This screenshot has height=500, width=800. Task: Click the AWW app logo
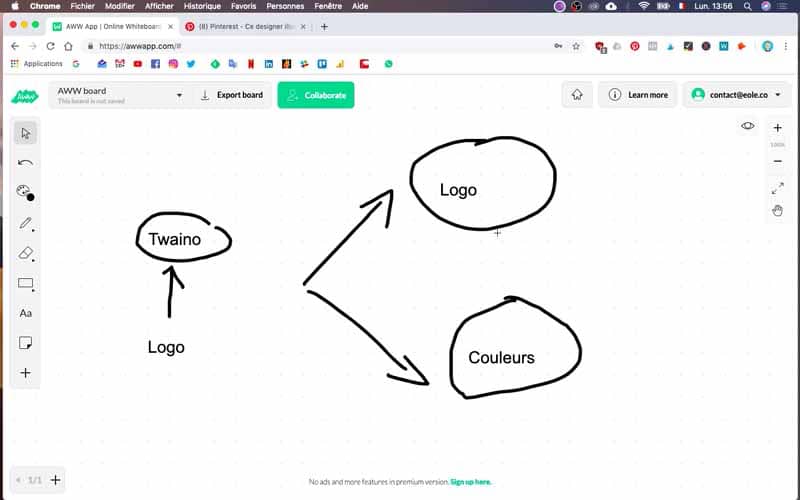coord(24,95)
